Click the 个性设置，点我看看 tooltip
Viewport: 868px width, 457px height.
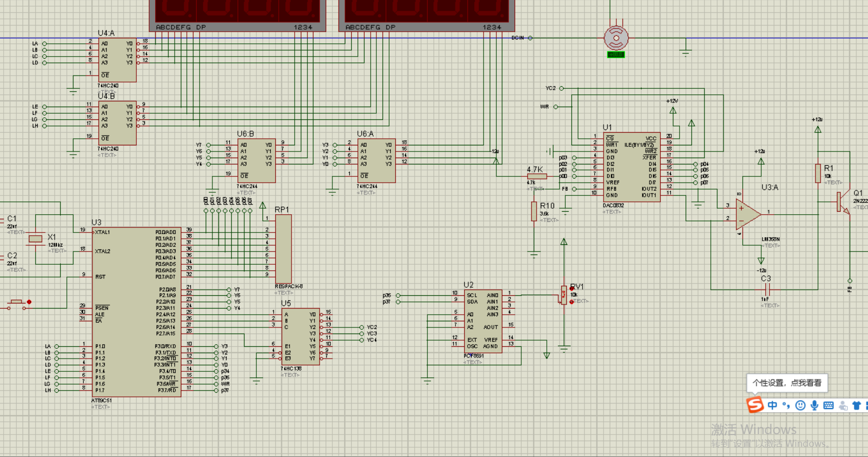pyautogui.click(x=787, y=383)
